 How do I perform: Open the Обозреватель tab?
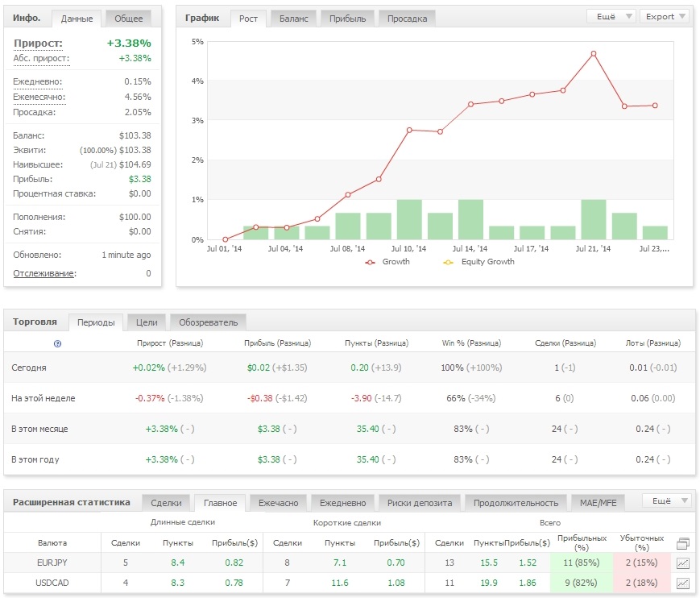208,322
